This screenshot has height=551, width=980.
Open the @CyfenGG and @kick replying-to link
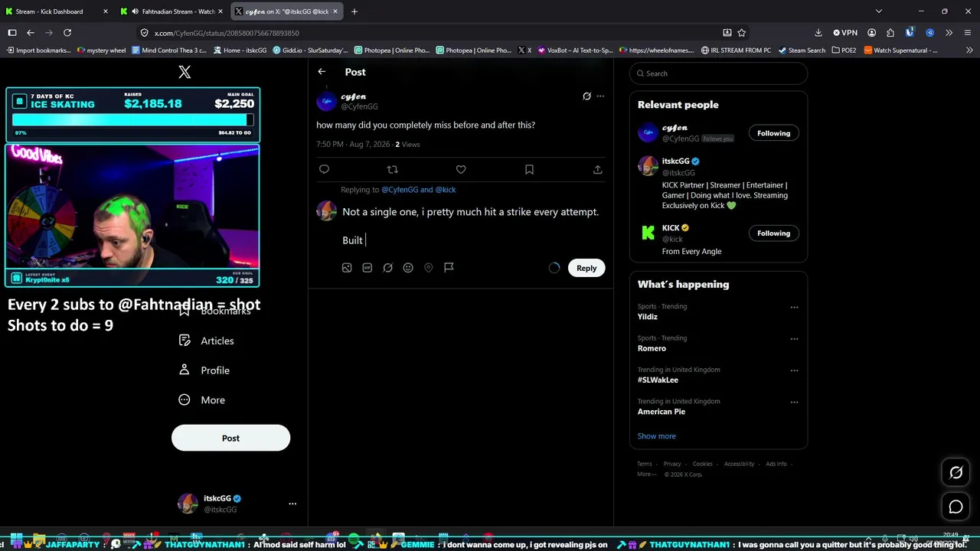pyautogui.click(x=418, y=190)
